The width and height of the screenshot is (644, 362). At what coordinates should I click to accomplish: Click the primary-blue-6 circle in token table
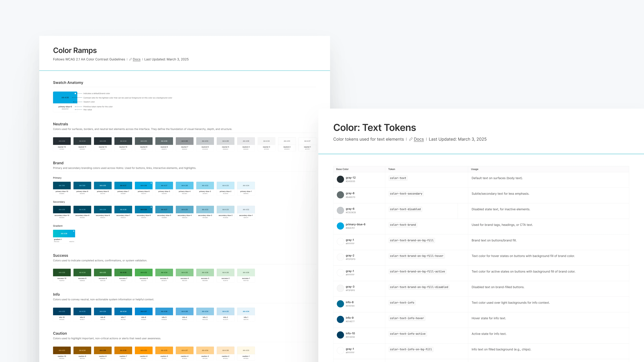[x=340, y=226]
